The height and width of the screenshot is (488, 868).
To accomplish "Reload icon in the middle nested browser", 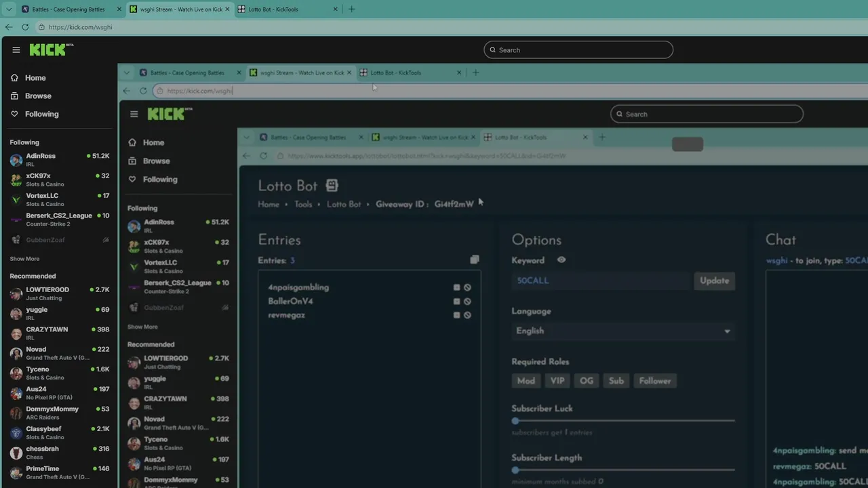I will pos(143,90).
